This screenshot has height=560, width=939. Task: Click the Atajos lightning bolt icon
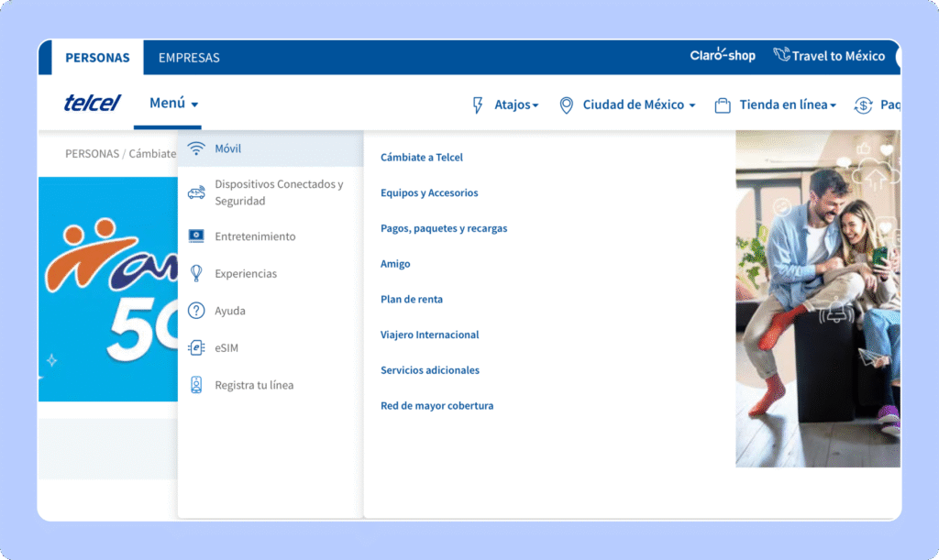point(478,104)
